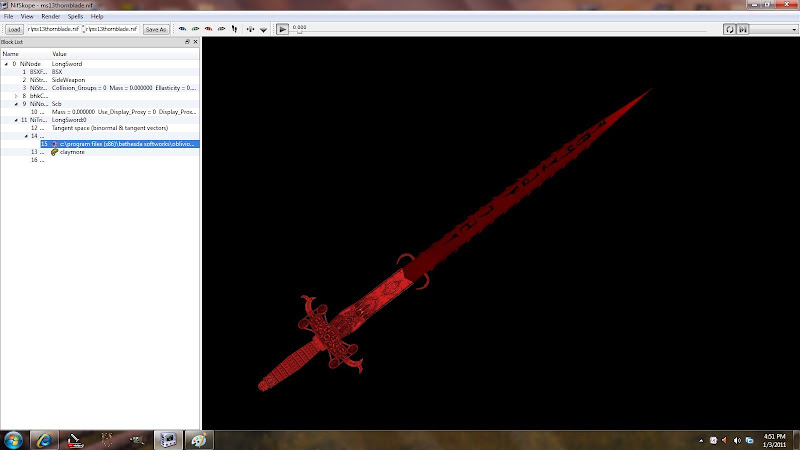The image size is (800, 450).
Task: Show hidden system tray icons arrow
Action: [701, 440]
